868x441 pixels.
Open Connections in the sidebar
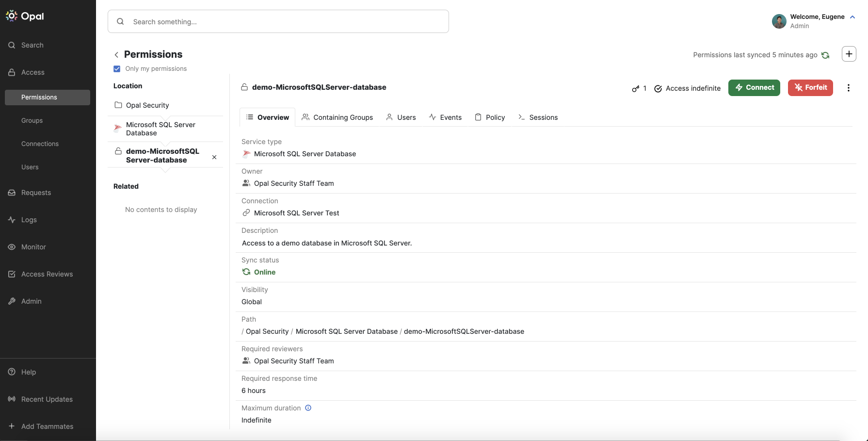pyautogui.click(x=40, y=144)
